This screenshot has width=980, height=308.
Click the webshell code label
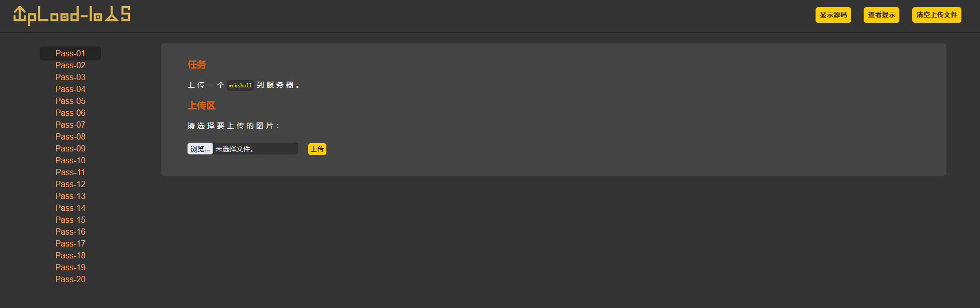pos(240,85)
